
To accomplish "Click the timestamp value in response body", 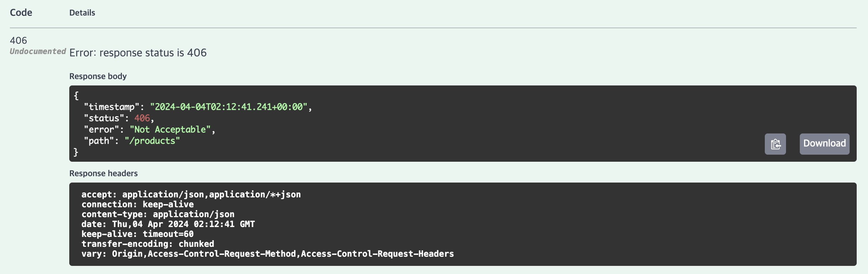I will [229, 107].
